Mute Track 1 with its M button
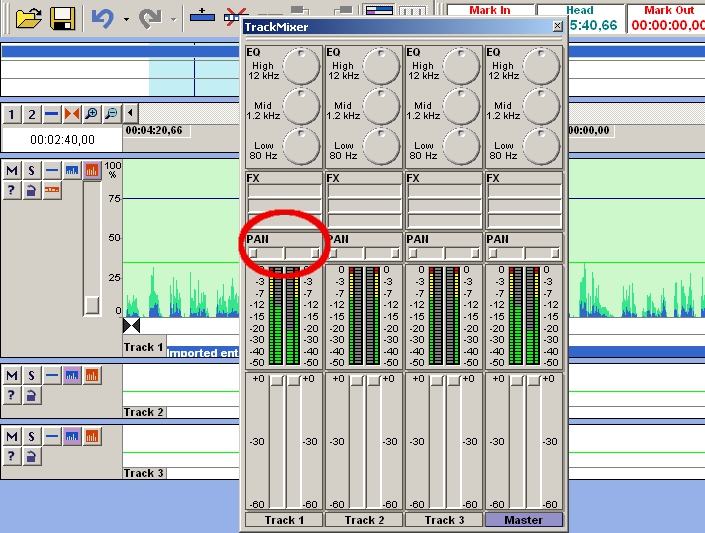 click(x=12, y=170)
